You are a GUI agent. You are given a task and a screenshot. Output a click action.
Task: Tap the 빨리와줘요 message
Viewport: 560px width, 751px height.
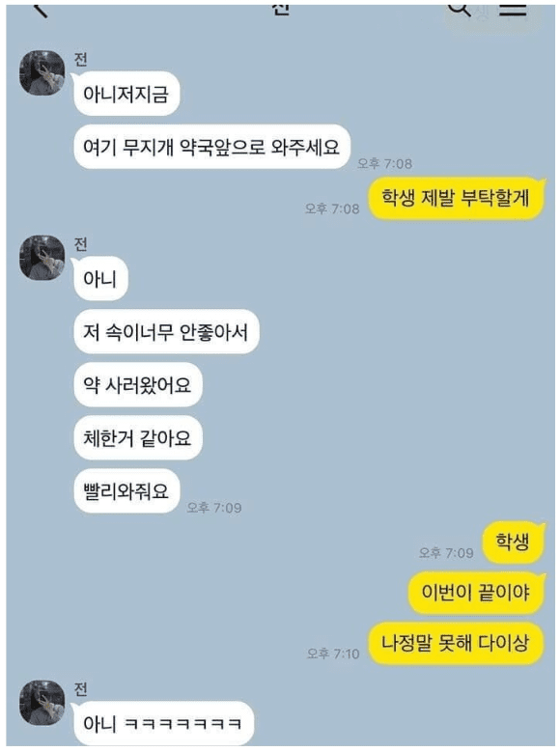pyautogui.click(x=126, y=491)
